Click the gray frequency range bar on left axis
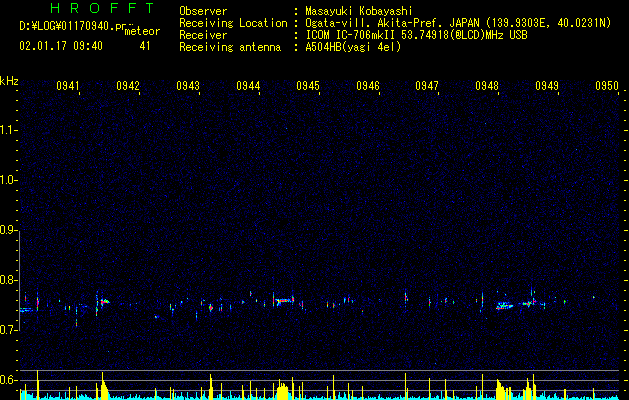 [20, 281]
